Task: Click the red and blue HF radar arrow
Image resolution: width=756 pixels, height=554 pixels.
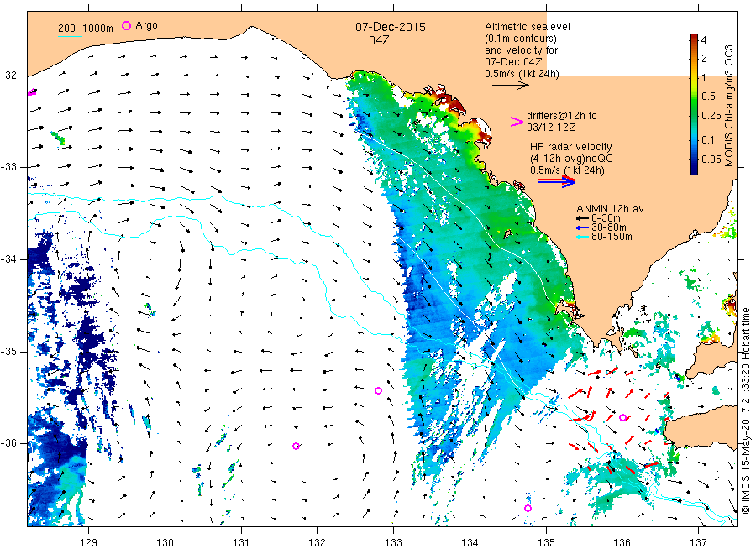Action: [556, 181]
